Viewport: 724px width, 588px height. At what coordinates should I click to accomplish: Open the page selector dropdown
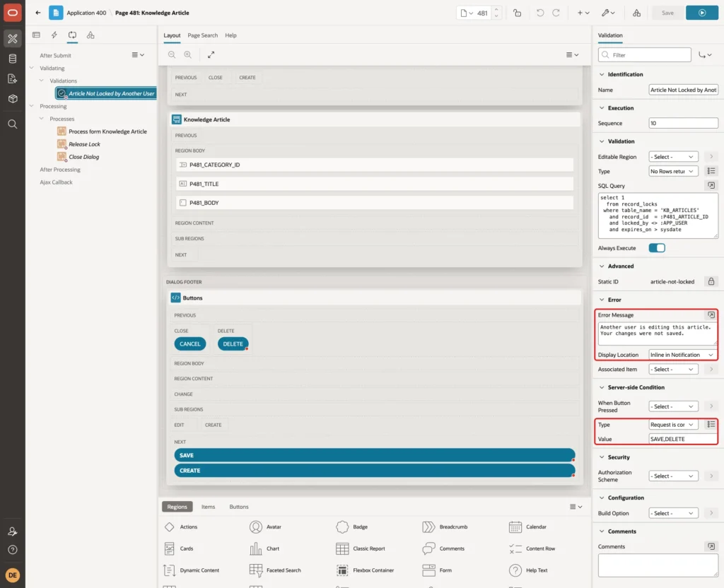tap(467, 13)
